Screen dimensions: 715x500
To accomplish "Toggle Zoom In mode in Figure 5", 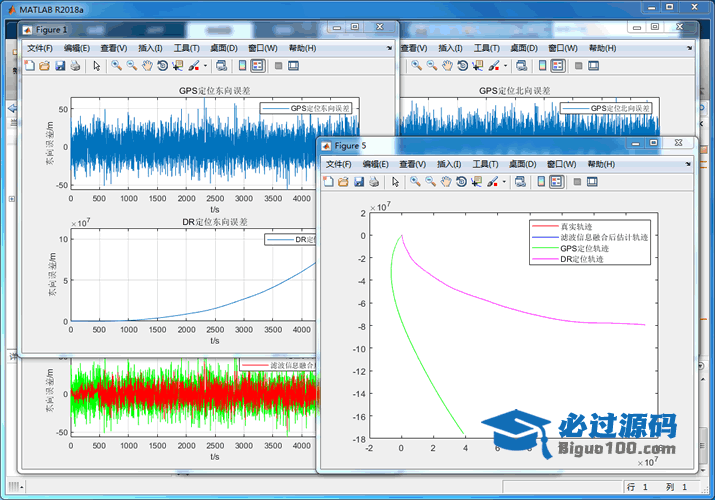I will pos(415,182).
